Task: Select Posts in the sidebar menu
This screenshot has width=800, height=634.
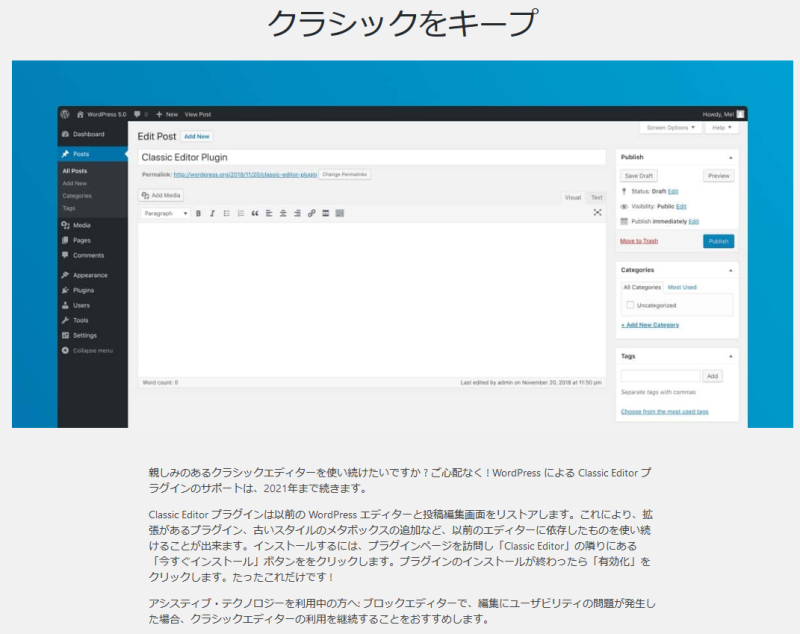Action: click(92, 154)
